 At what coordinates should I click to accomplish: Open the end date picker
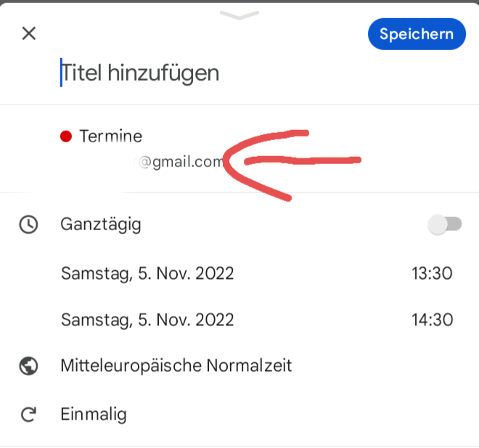point(147,319)
